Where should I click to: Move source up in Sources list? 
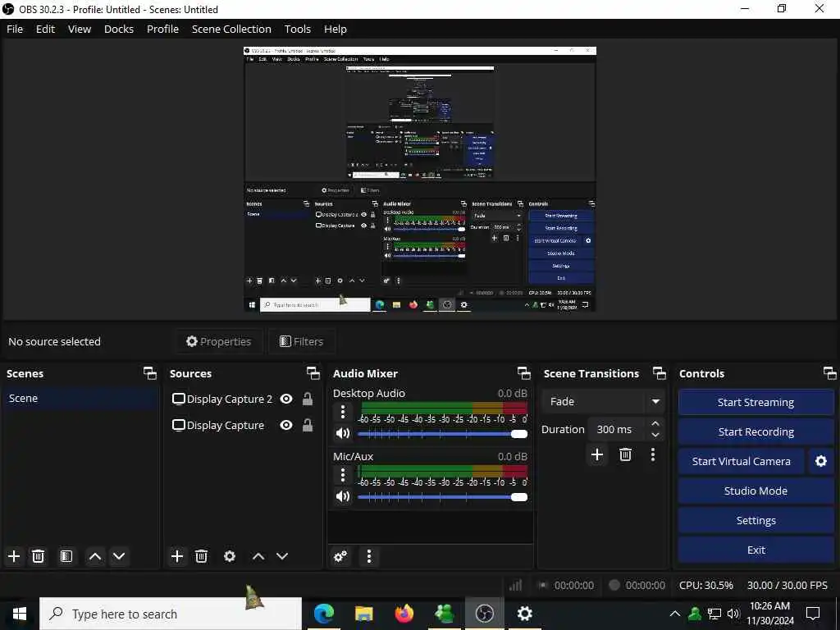pos(258,556)
